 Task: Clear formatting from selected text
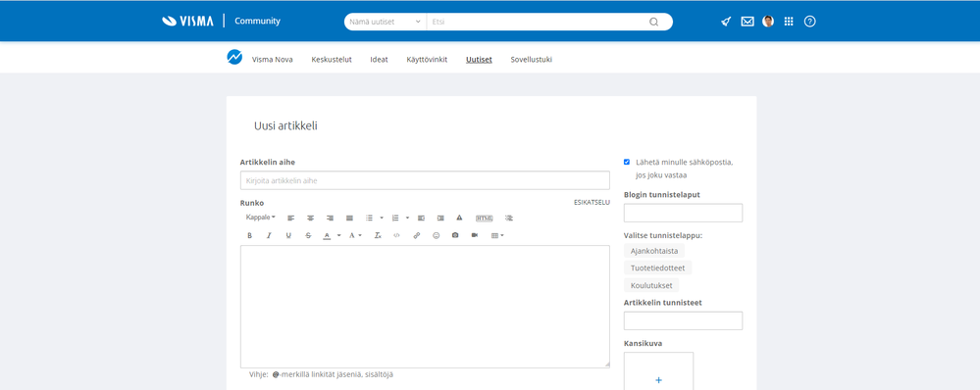coord(378,235)
